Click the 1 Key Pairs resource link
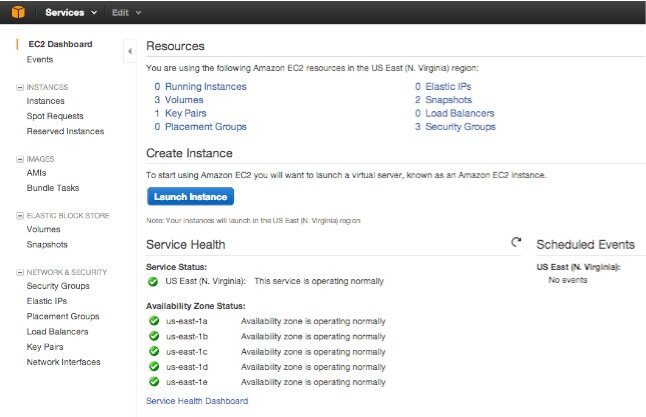646x417 pixels. [180, 113]
